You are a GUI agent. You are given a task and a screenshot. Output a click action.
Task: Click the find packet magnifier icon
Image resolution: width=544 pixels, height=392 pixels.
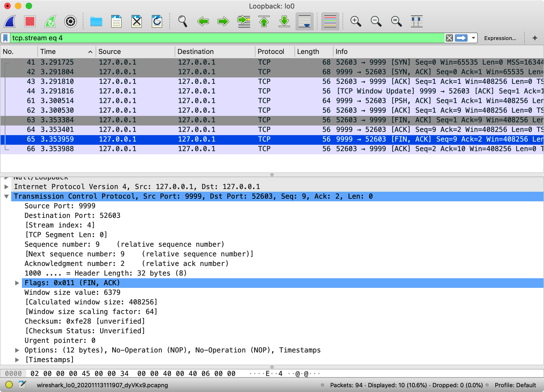point(182,21)
